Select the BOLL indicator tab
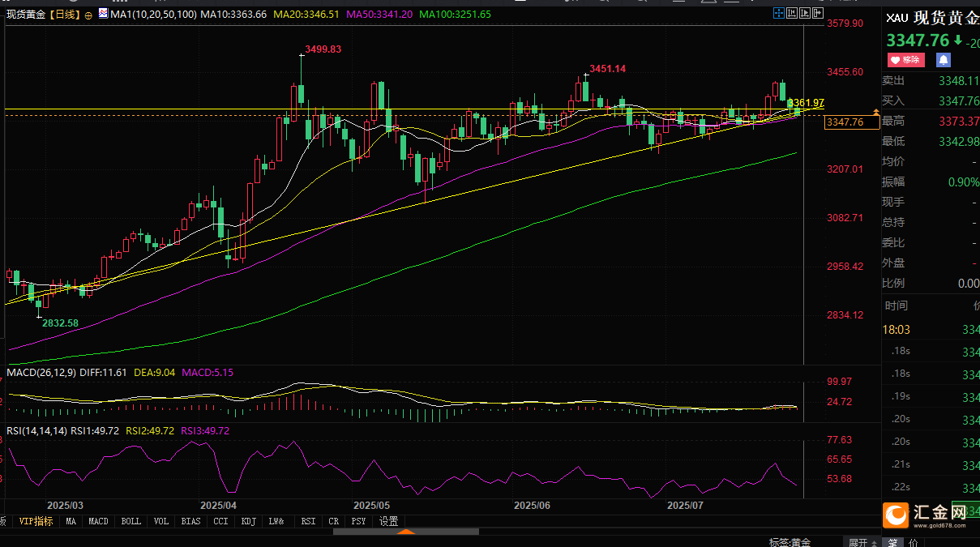 pos(131,521)
